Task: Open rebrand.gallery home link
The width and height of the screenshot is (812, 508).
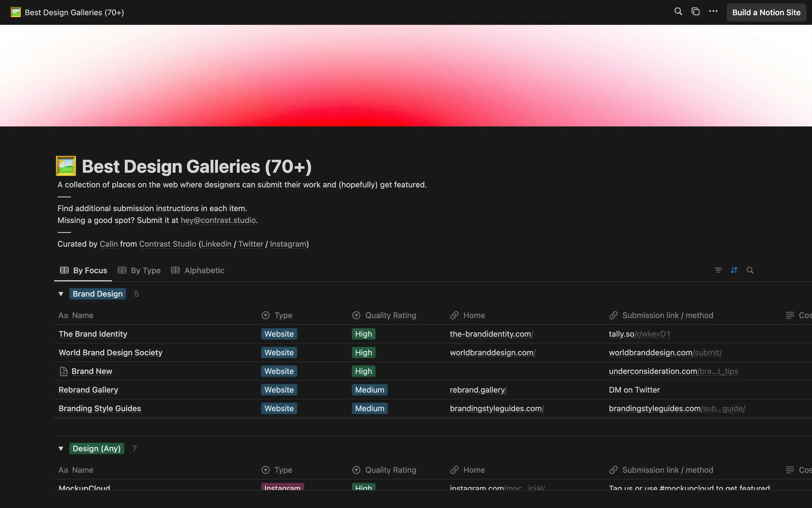Action: pyautogui.click(x=478, y=390)
